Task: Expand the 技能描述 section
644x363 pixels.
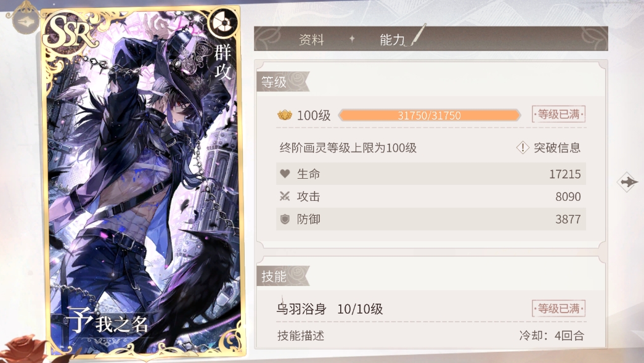Action: click(x=301, y=336)
